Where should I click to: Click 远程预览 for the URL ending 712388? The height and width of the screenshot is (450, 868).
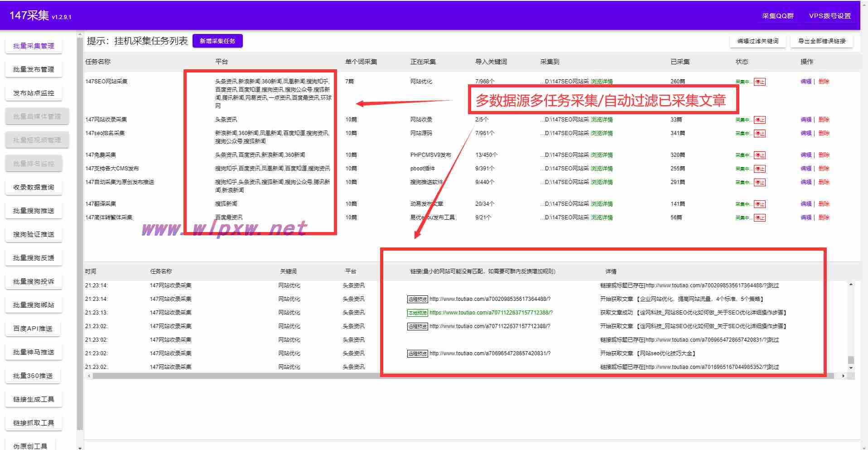click(417, 327)
